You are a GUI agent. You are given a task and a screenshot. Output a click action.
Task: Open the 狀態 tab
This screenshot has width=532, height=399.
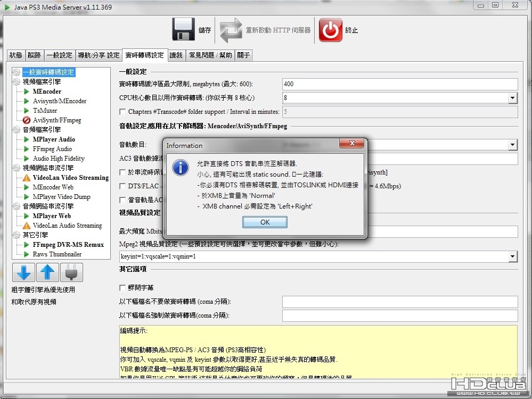coord(15,55)
